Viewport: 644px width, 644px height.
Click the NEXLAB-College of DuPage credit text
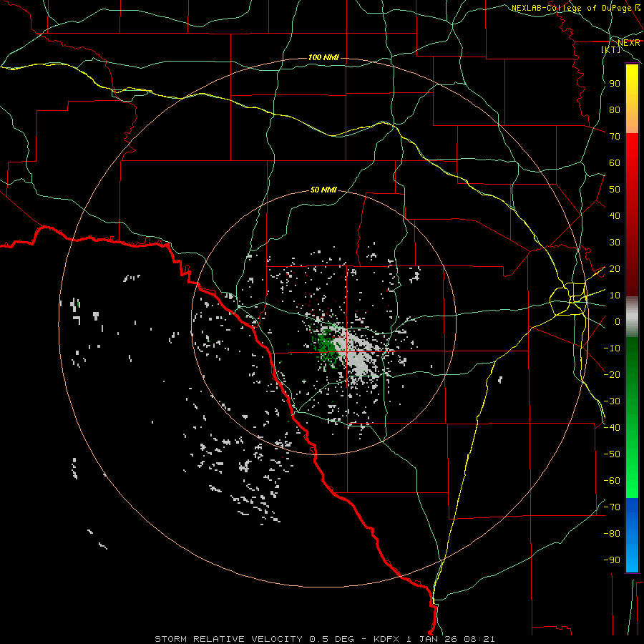click(x=576, y=8)
